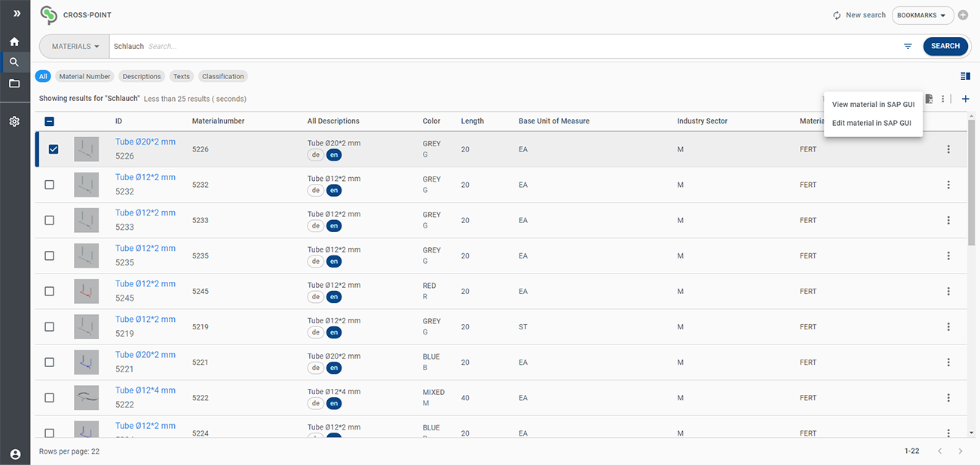Open Settings gear in the sidebar
The height and width of the screenshot is (465, 980).
(14, 121)
